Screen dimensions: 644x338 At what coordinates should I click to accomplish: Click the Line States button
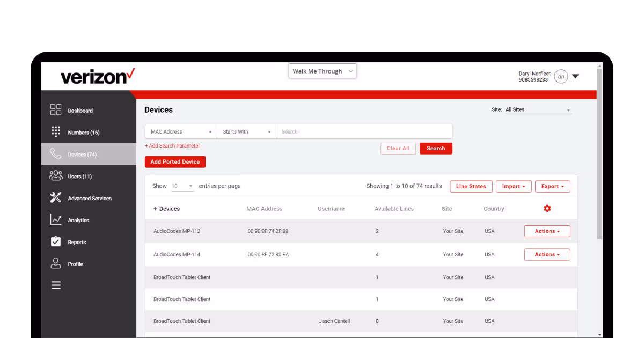pos(471,186)
